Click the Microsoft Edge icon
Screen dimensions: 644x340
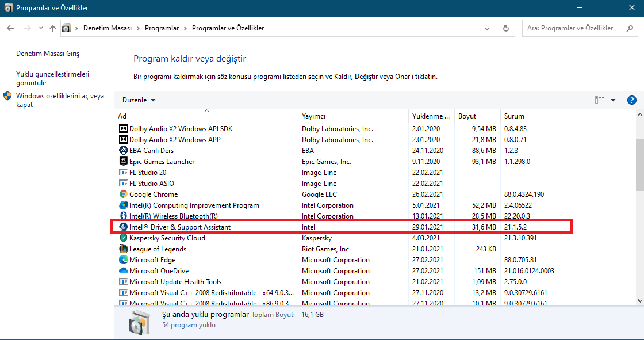(x=123, y=260)
